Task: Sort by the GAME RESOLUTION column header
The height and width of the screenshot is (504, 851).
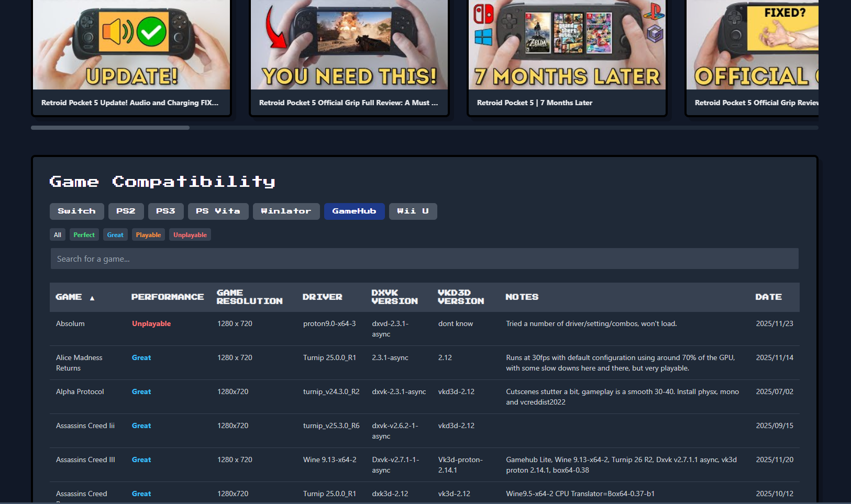Action: point(249,297)
